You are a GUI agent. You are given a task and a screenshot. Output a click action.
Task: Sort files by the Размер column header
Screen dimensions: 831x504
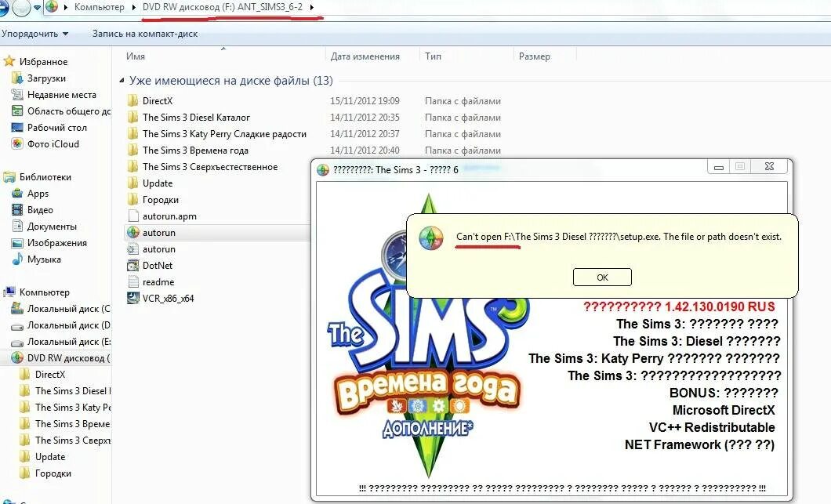534,56
